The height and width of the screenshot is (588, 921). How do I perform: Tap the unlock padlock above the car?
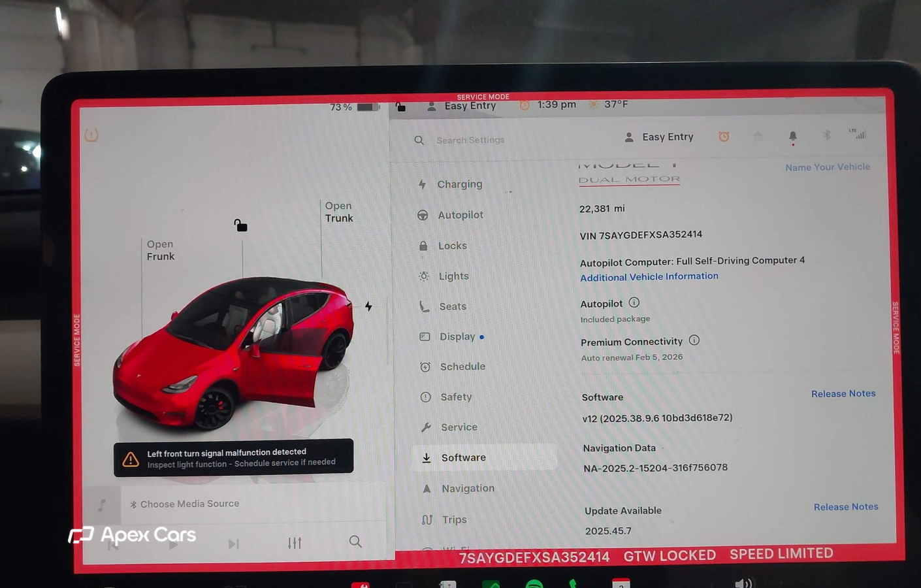tap(240, 225)
